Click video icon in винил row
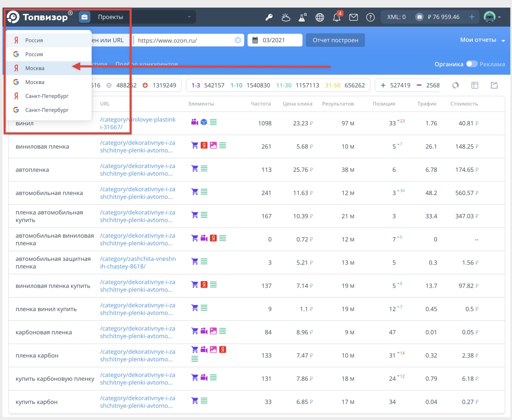 tap(195, 122)
